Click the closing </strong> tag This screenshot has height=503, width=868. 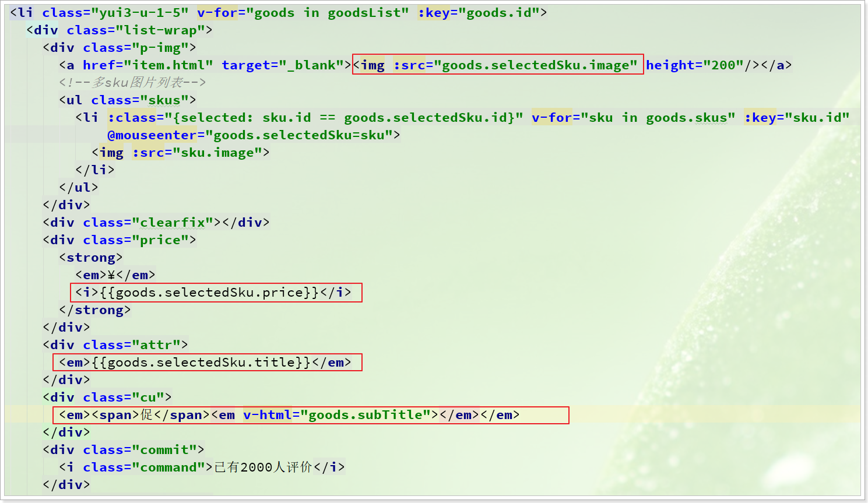95,310
